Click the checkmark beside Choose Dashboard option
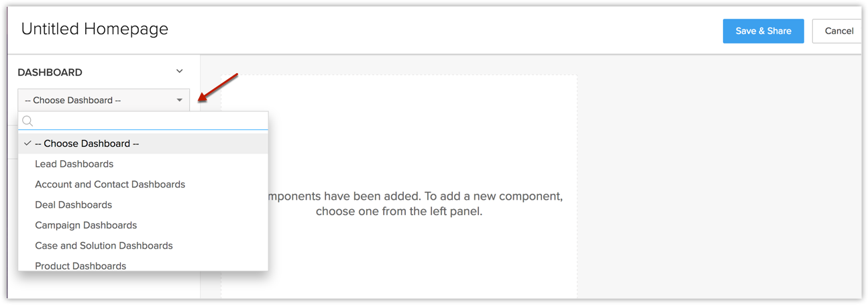 point(28,143)
